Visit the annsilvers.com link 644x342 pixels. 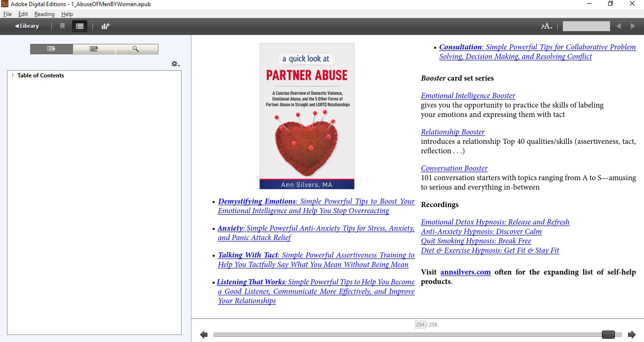(465, 272)
